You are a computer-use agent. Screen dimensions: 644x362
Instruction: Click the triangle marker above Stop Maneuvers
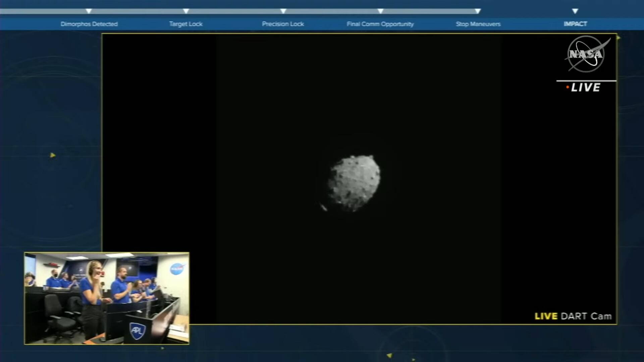(478, 11)
